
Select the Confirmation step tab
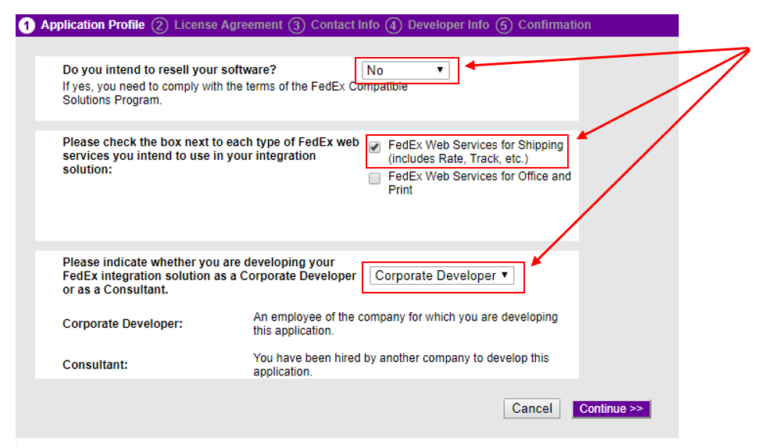pyautogui.click(x=554, y=25)
